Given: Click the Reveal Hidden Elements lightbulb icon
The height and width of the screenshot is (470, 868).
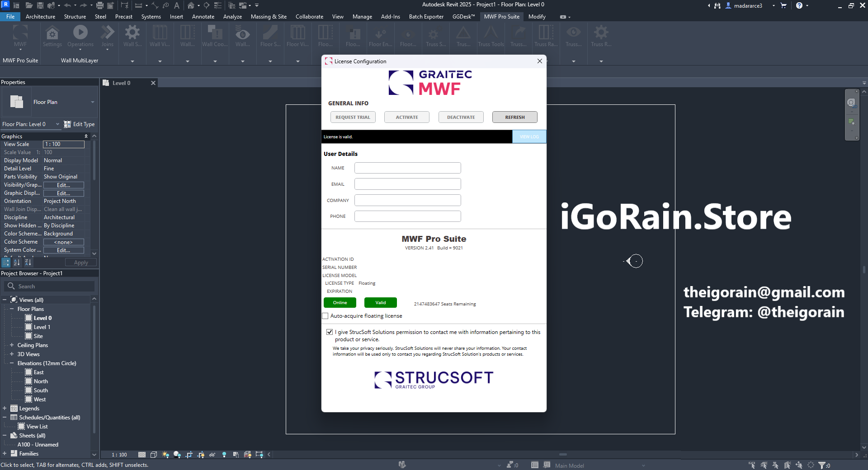Looking at the screenshot, I should pyautogui.click(x=224, y=455).
